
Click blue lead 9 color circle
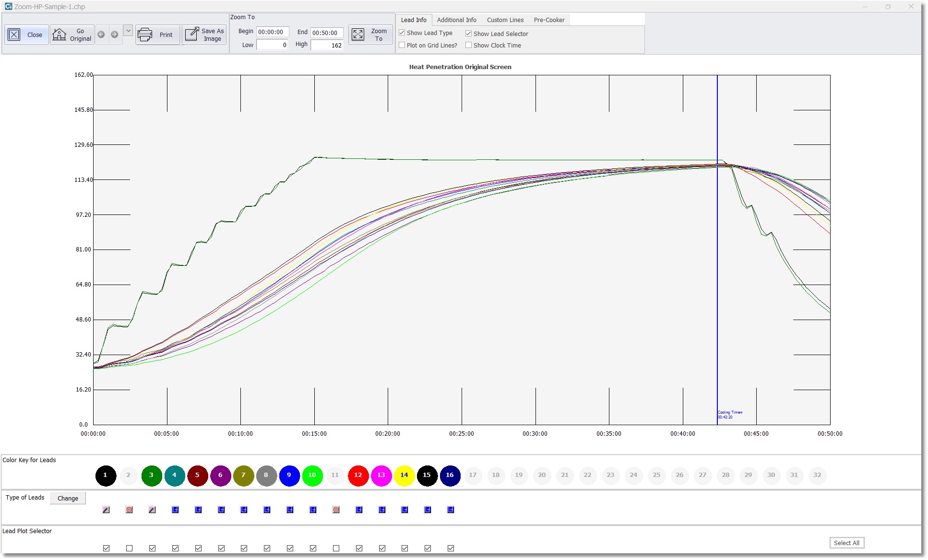289,476
